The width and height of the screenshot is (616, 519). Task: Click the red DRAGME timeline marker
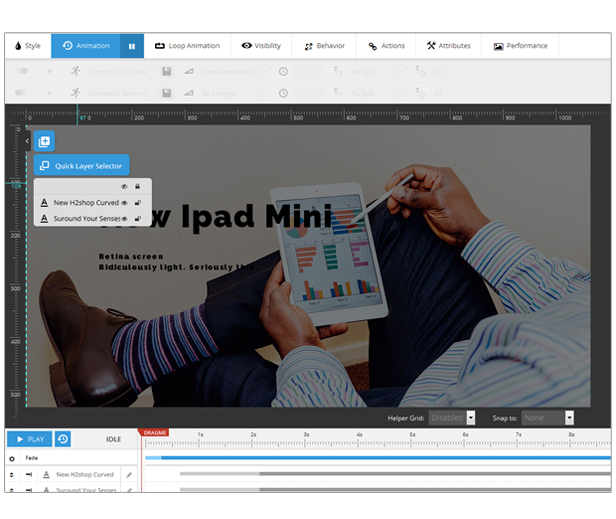coord(154,433)
